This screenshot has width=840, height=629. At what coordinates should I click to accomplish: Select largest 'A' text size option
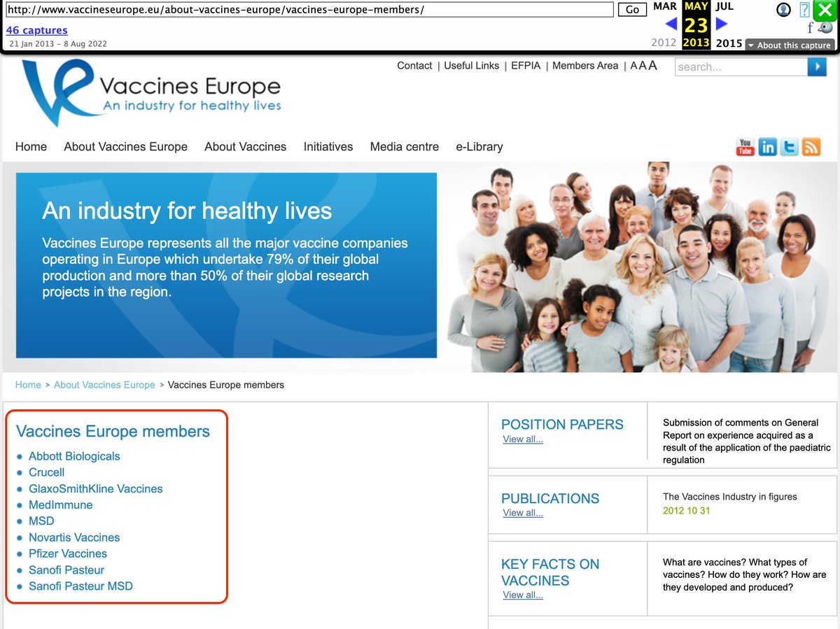(652, 65)
